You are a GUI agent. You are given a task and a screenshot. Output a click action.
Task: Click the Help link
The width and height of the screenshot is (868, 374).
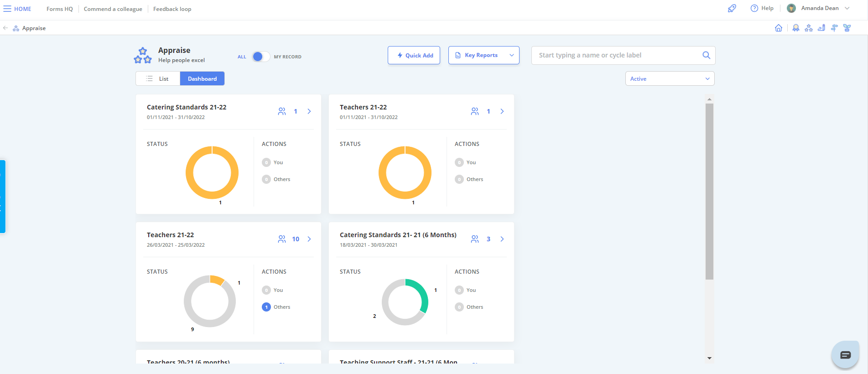[x=767, y=8]
